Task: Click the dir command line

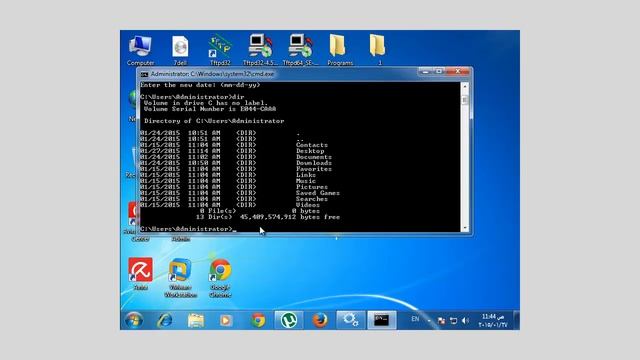Action: coord(192,97)
